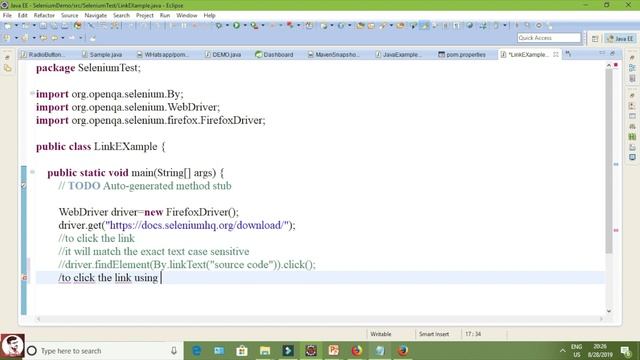
Task: Click the seleniumhq download URL string
Action: [198, 225]
